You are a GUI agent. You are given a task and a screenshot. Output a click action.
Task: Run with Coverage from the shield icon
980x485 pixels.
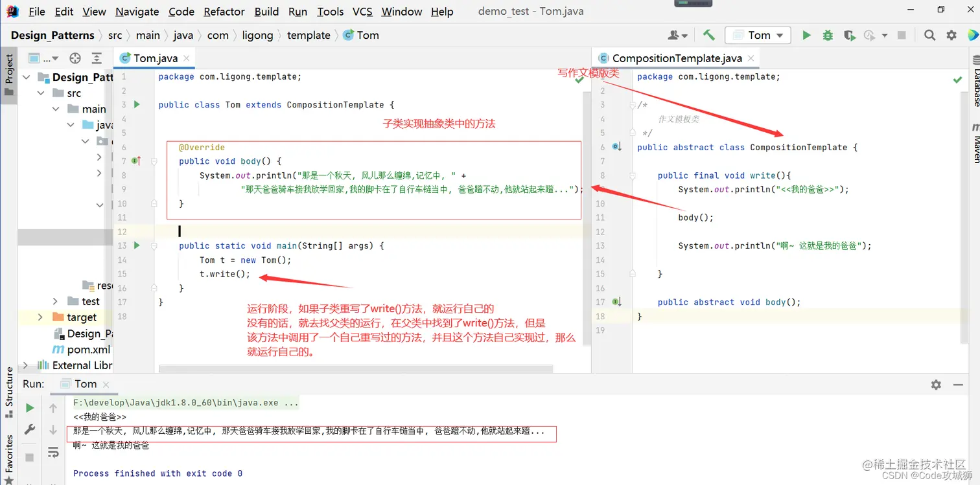click(849, 35)
